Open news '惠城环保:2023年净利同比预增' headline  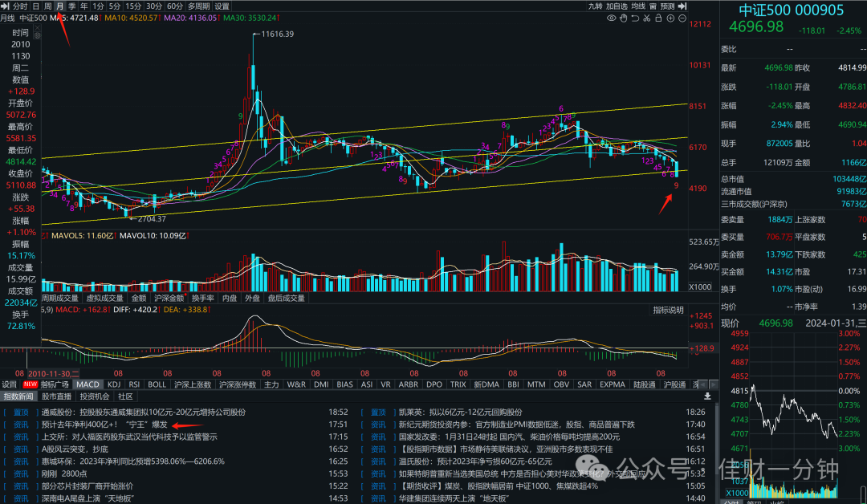click(x=133, y=461)
